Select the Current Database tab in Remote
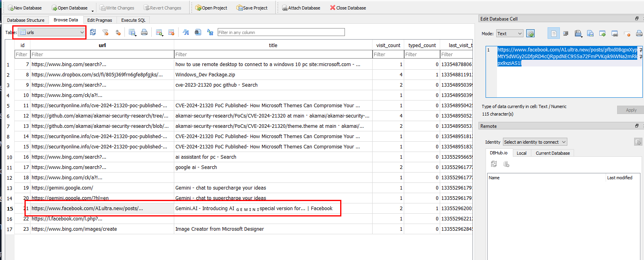 552,153
